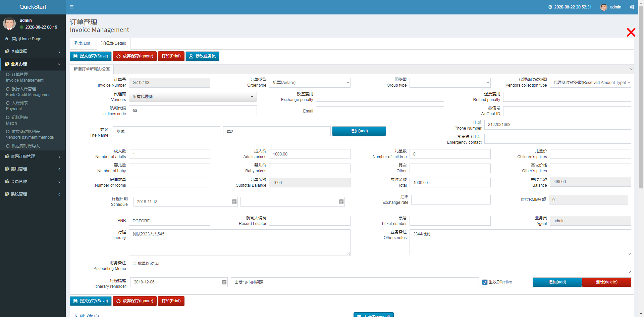
Task: Click the hamburger sidebar toggle icon
Action: (71, 7)
